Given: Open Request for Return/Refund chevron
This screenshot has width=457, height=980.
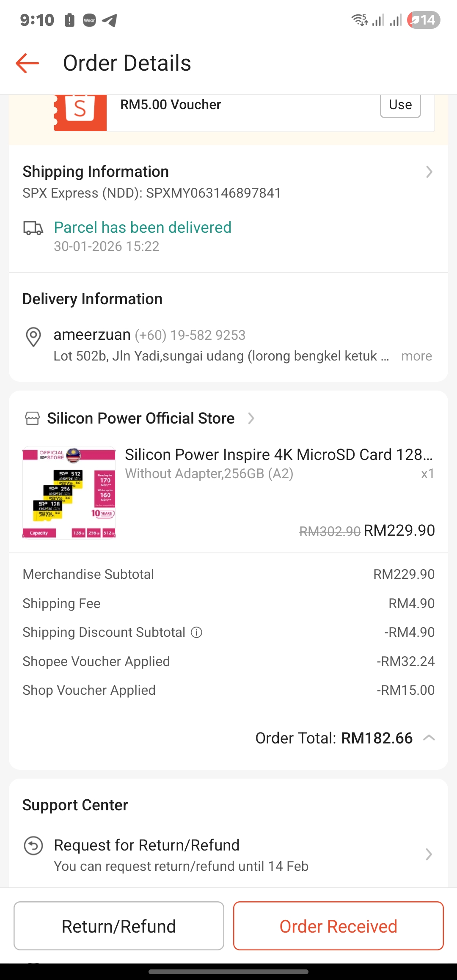Looking at the screenshot, I should pyautogui.click(x=429, y=854).
